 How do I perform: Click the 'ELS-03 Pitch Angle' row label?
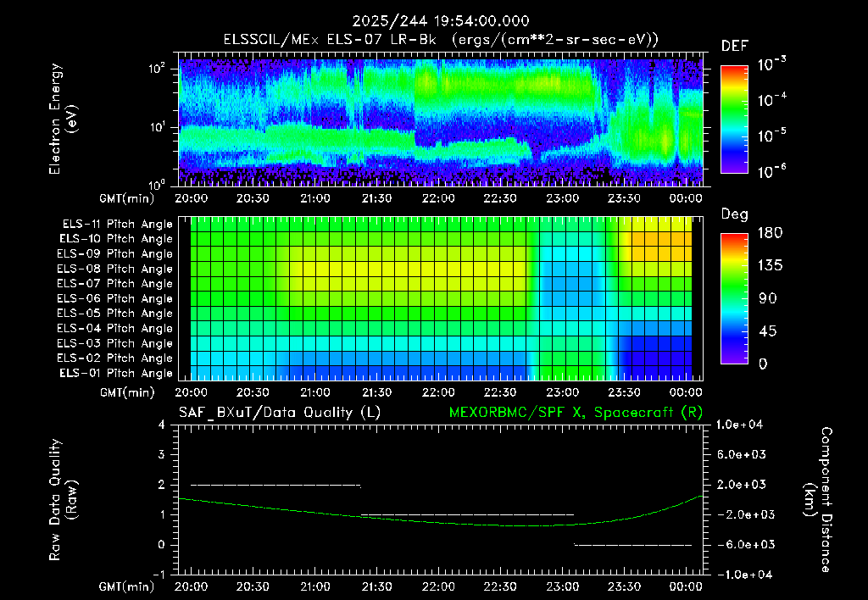(115, 343)
